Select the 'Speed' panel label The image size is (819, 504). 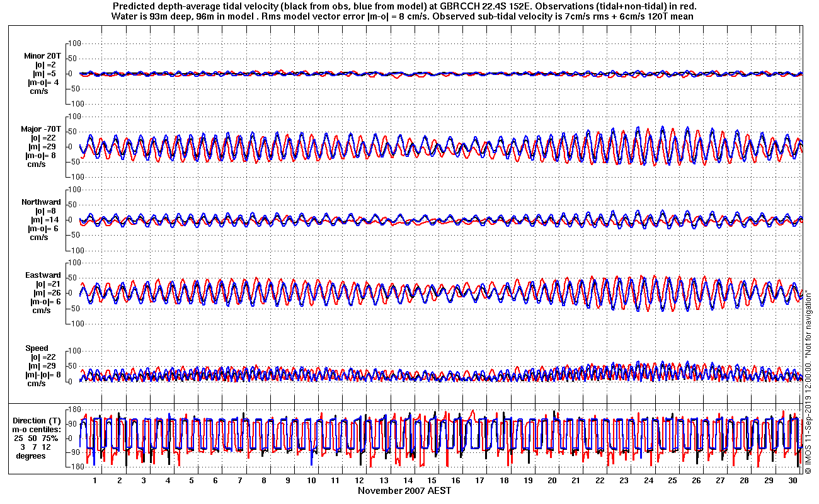coord(37,348)
